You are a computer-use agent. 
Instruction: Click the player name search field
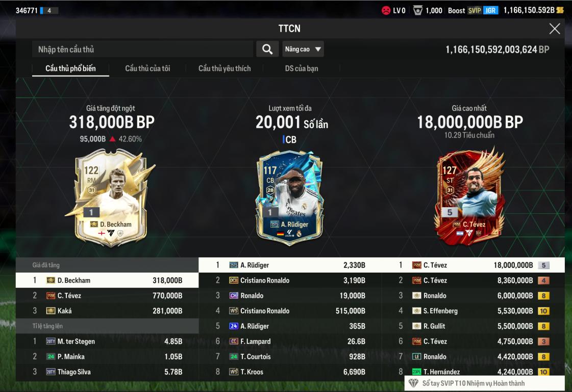tap(142, 50)
